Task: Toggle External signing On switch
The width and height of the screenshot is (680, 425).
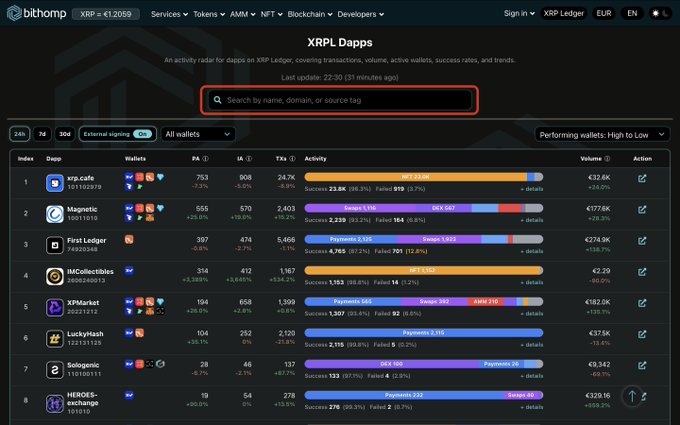Action: point(143,134)
